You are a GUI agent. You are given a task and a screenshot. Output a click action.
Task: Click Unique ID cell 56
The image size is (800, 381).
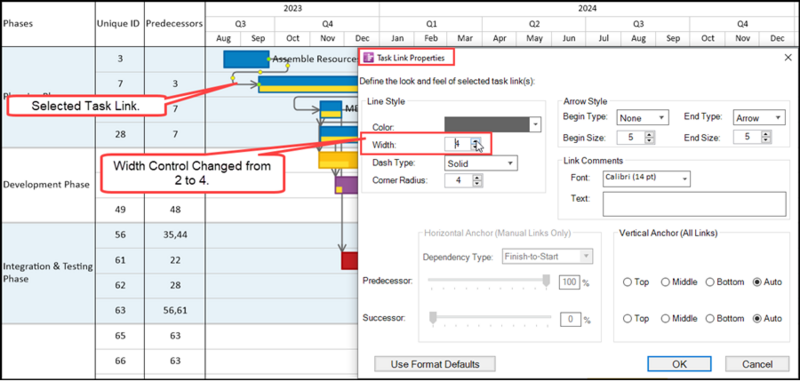[x=120, y=235]
